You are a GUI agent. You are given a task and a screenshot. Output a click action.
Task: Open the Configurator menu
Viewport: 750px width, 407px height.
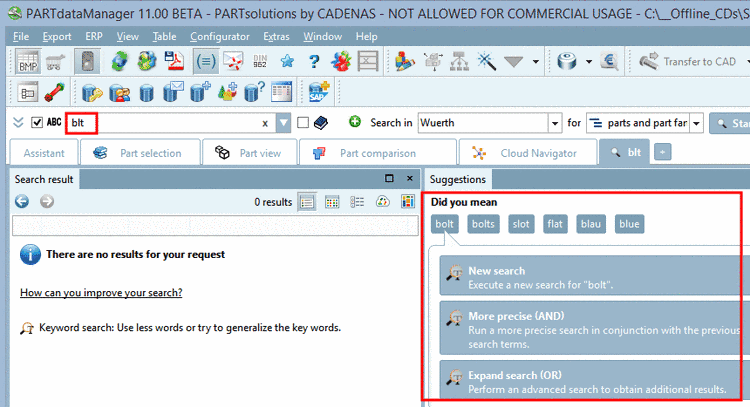coord(220,36)
